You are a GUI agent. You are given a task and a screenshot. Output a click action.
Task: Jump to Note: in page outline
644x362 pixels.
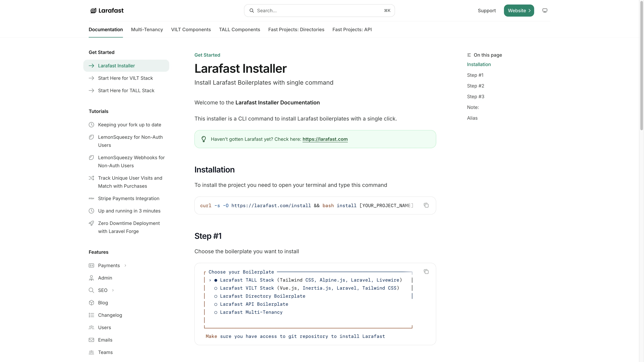473,107
